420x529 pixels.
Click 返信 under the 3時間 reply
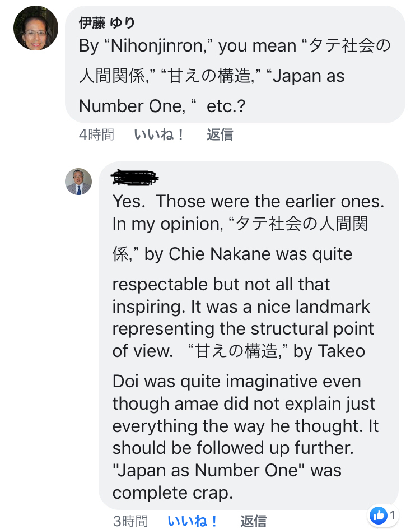(x=254, y=521)
